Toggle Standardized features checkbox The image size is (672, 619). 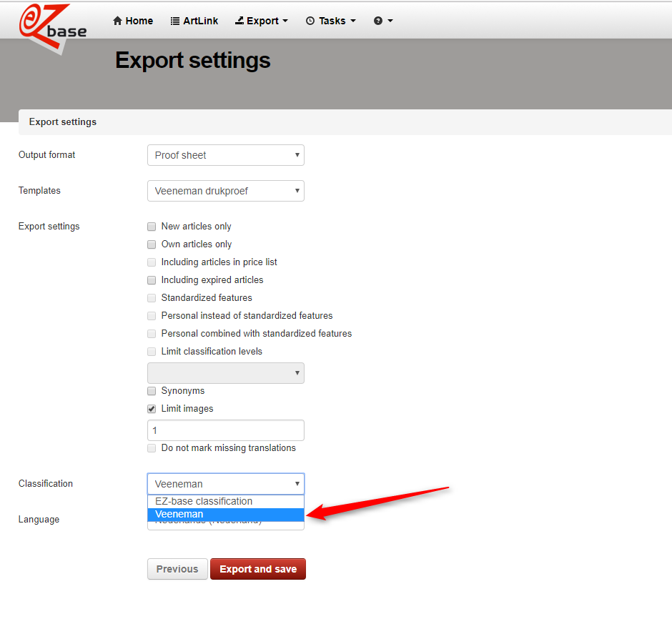click(x=152, y=298)
